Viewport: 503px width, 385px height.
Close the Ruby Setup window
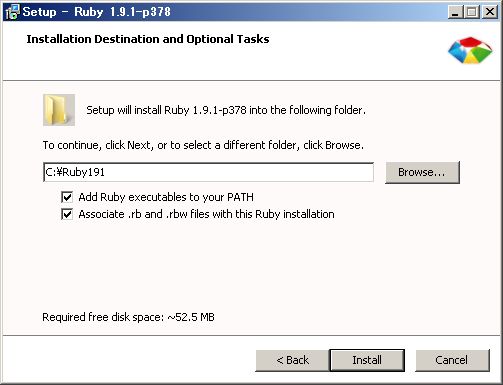[490, 12]
